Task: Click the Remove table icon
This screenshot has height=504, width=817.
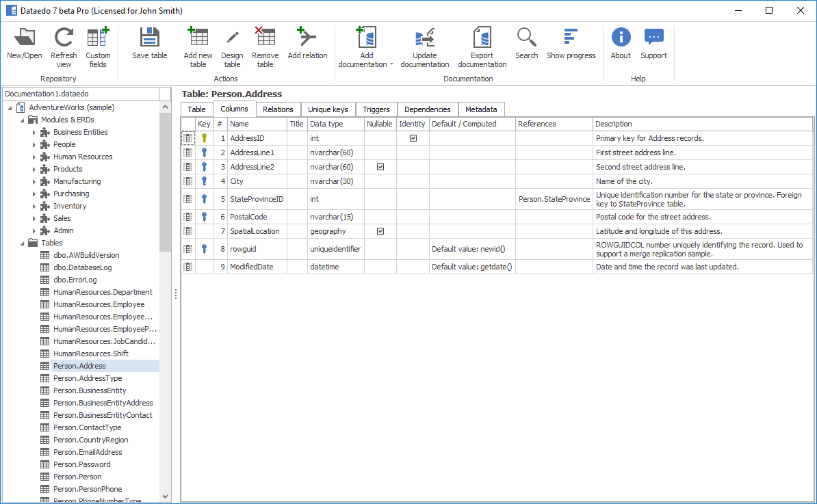Action: click(265, 44)
